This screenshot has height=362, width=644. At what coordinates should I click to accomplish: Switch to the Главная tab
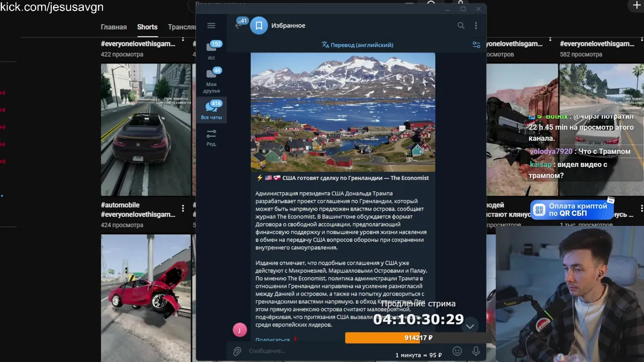(x=114, y=27)
